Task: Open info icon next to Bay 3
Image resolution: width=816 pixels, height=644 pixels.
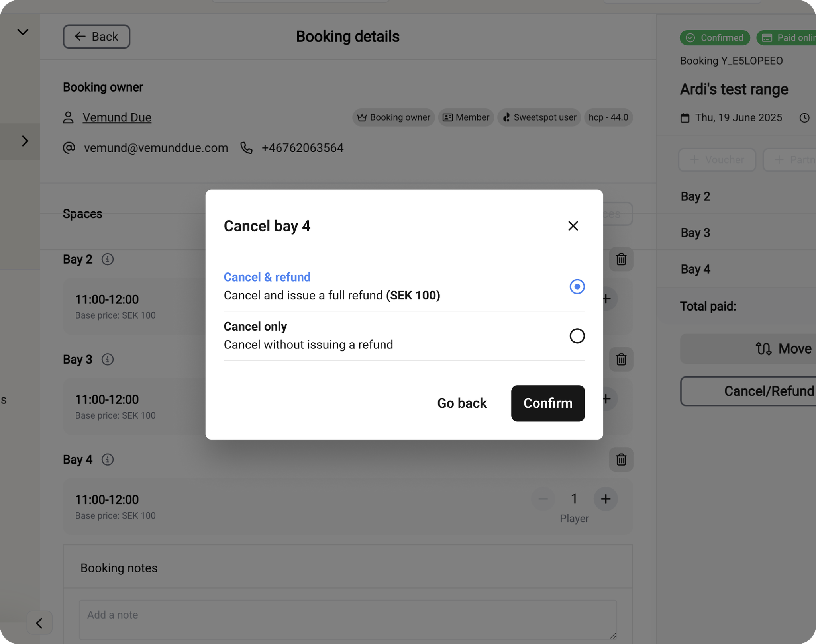Action: pyautogui.click(x=107, y=359)
